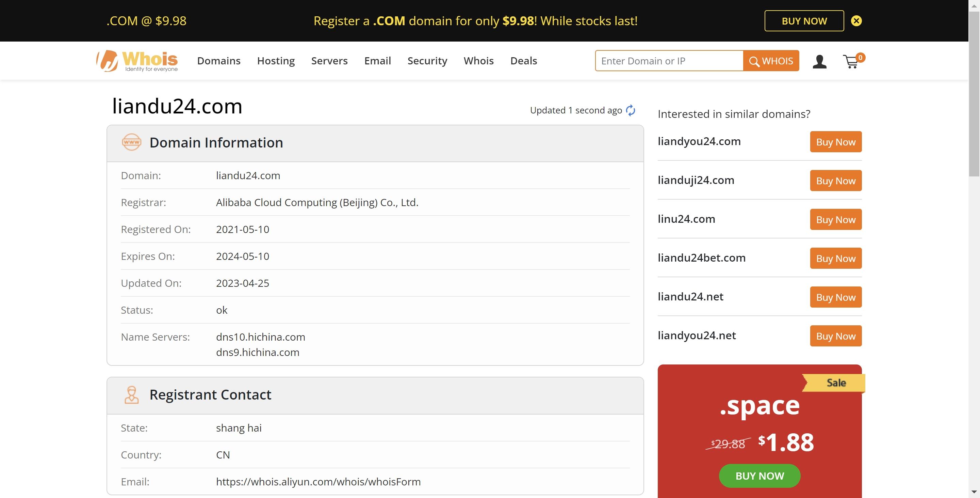Select the Security menu item

click(x=427, y=60)
